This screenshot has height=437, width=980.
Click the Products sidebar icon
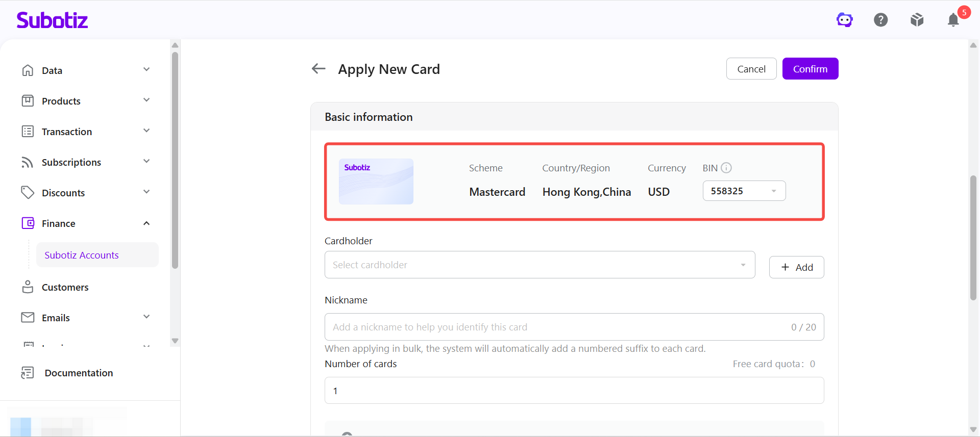pos(28,101)
